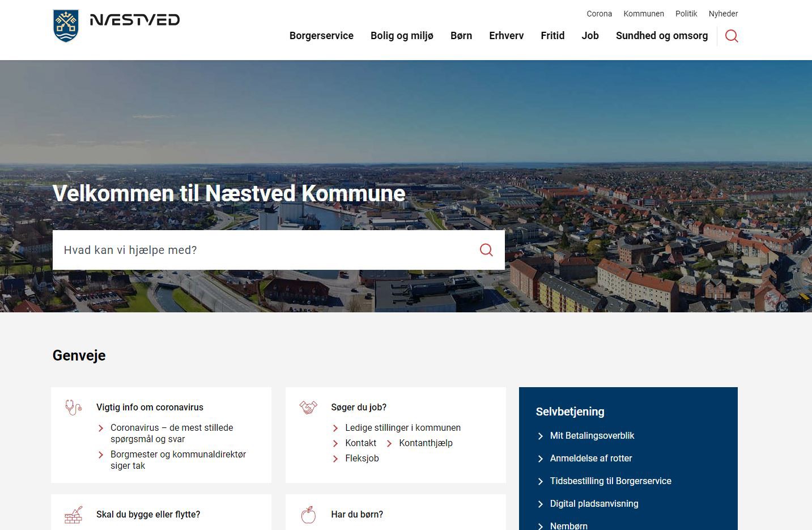
Task: Open Ledige stillinger i kommunen
Action: tap(403, 428)
